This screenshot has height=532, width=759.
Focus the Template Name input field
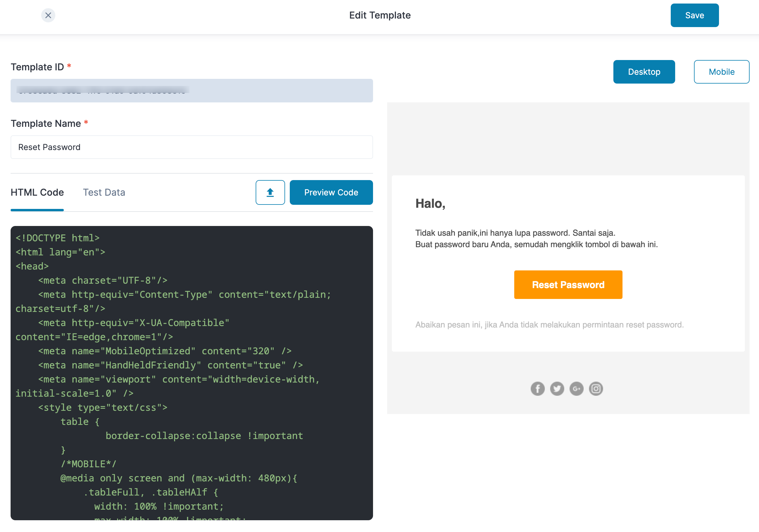[x=192, y=147]
